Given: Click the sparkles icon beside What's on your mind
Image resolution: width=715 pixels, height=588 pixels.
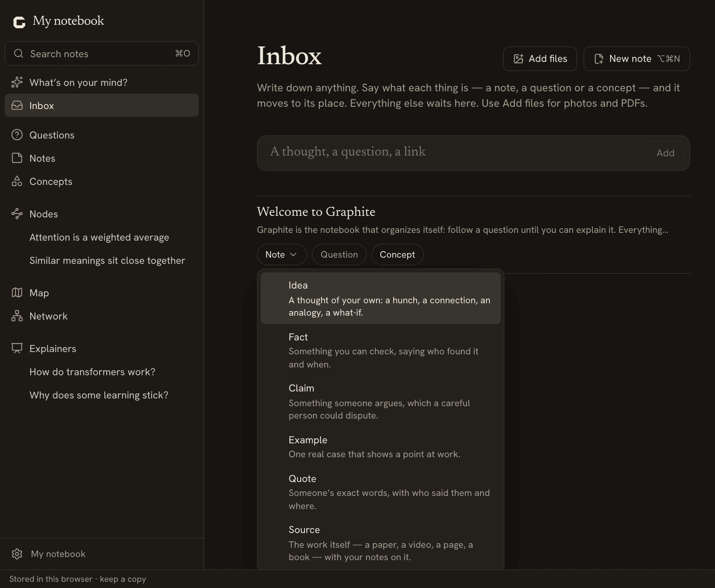Looking at the screenshot, I should click(17, 82).
